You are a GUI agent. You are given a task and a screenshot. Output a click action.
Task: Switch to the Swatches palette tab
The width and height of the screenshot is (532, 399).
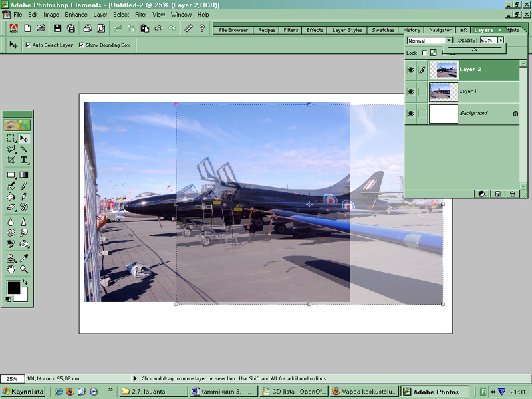383,30
